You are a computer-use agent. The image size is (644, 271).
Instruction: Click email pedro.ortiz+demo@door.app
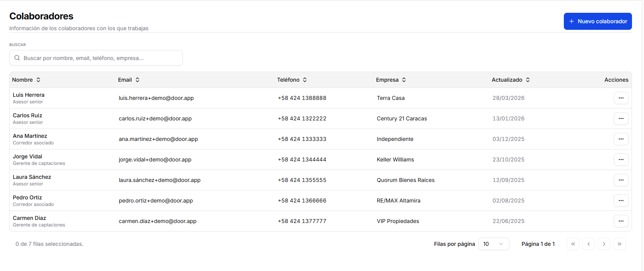(156, 201)
